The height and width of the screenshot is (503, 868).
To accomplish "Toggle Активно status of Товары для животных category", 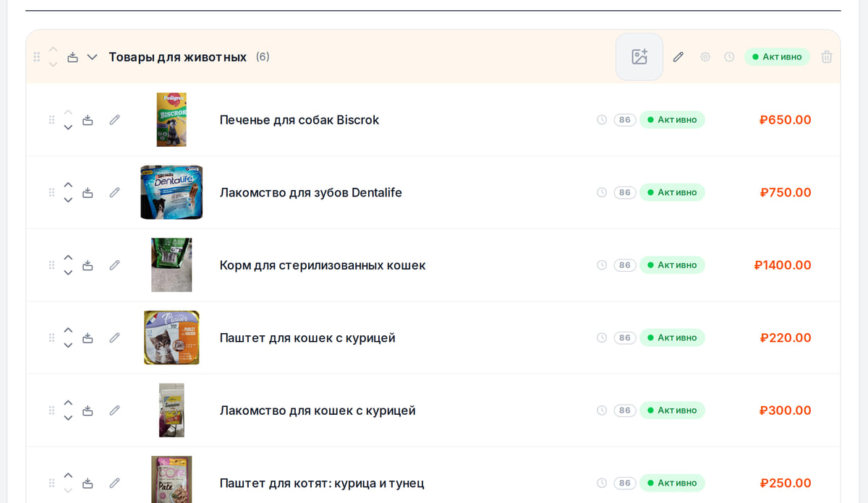I will click(777, 57).
